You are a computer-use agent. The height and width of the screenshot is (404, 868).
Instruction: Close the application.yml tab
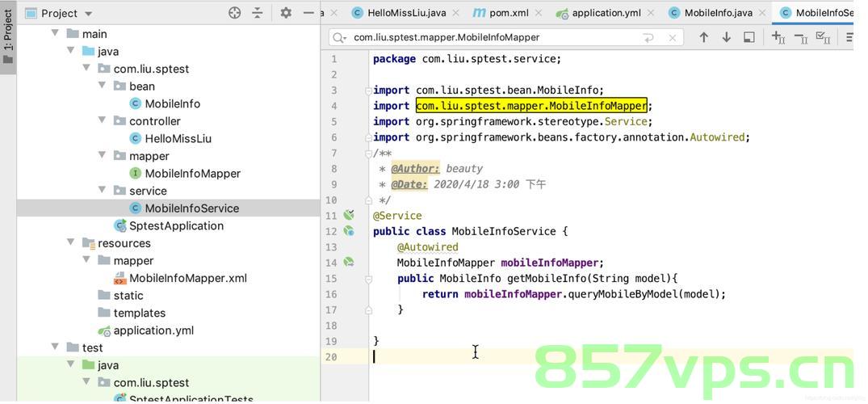[x=651, y=13]
